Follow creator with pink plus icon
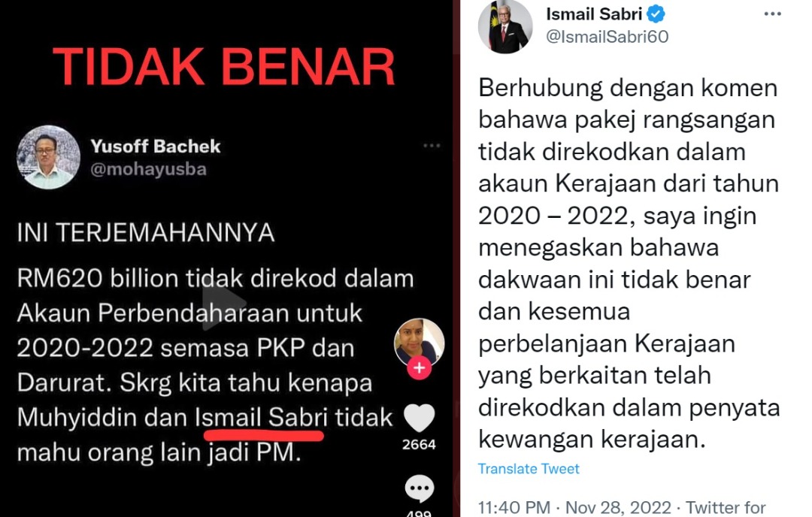 click(x=419, y=368)
